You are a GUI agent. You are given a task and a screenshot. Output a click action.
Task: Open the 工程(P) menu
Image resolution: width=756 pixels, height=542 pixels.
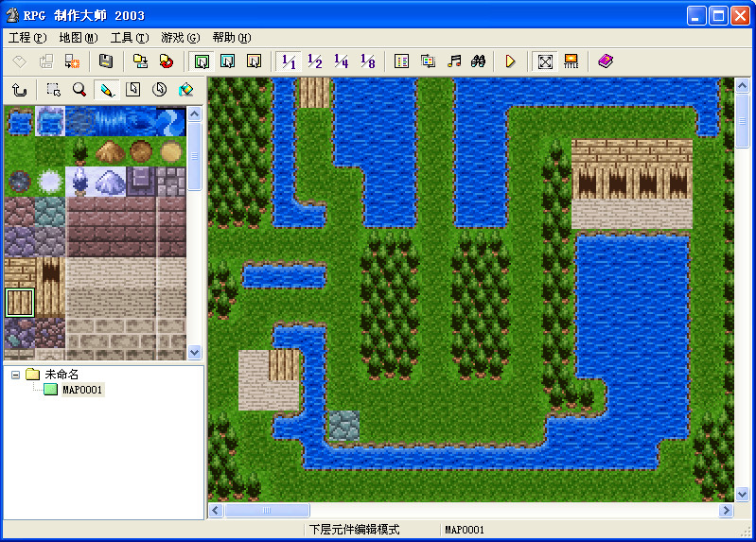coord(27,38)
